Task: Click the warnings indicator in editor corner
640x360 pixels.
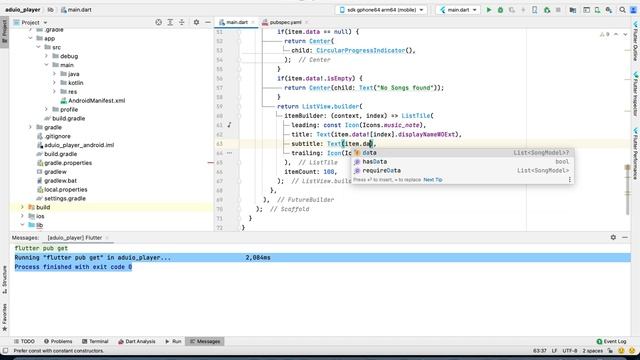Action: click(x=604, y=35)
